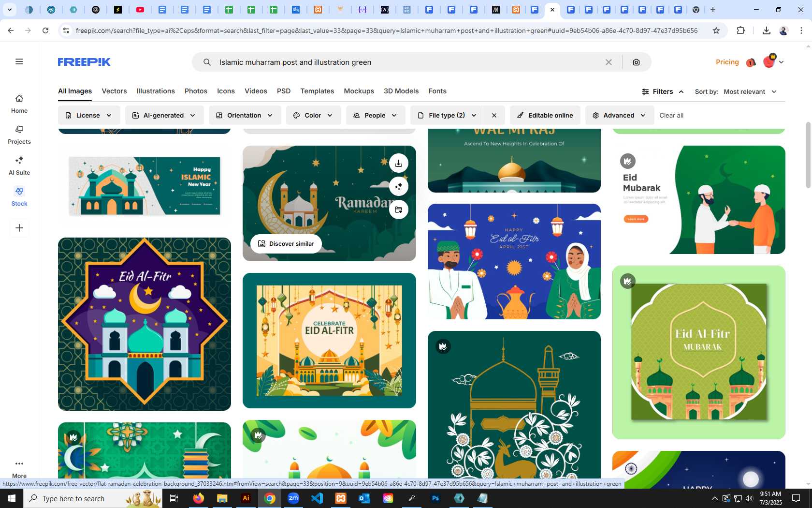Viewport: 812px width, 508px height.
Task: Open the Advanced filter dropdown
Action: [619, 115]
